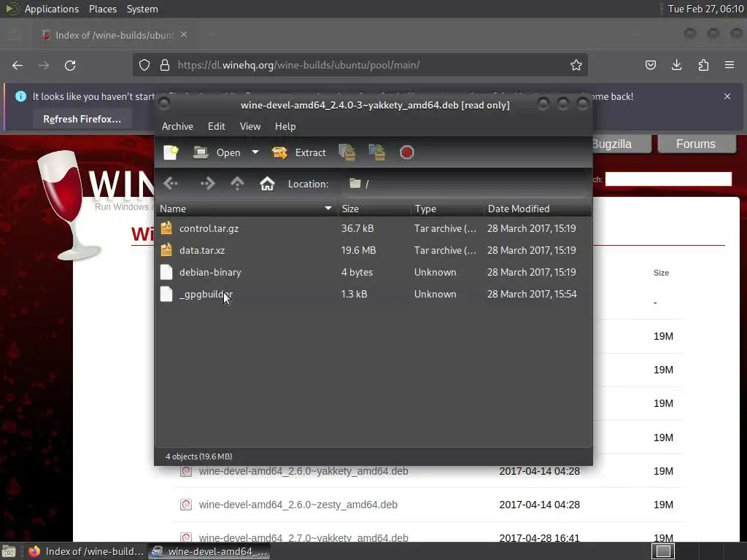Sort WineHQ listing by Size header
Viewport: 747px width, 560px height.
661,273
